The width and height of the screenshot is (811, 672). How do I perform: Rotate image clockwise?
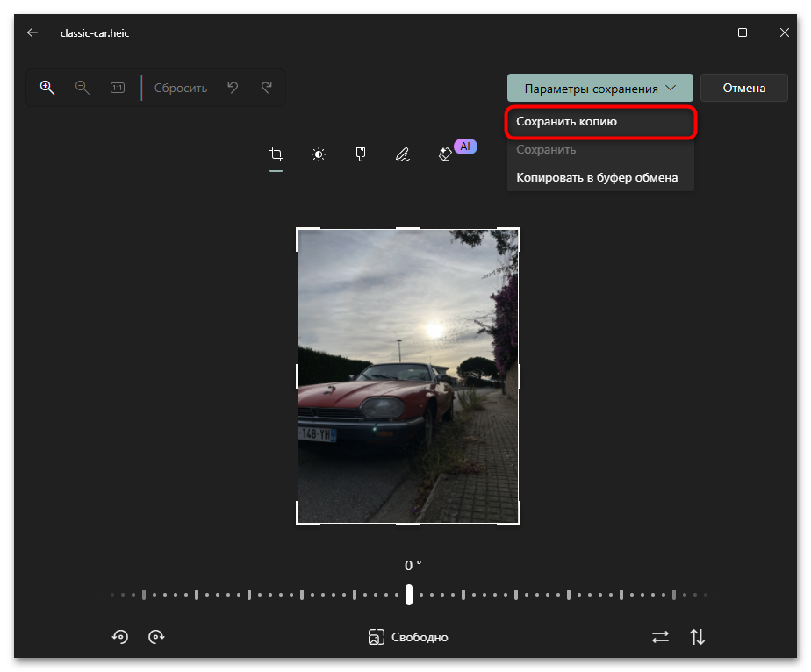(156, 637)
